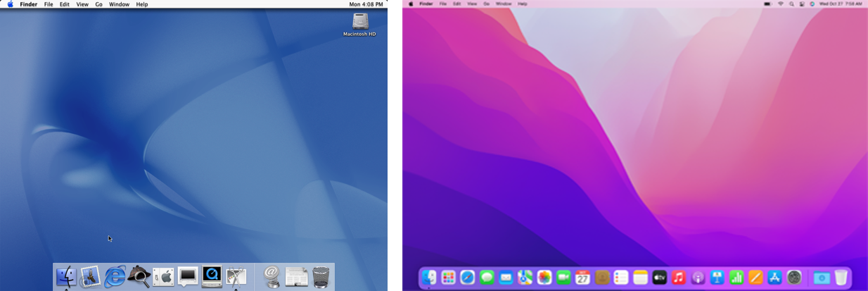Launch FaceTime from the Monterey dock
Viewport: 868px width, 291px height.
(563, 278)
